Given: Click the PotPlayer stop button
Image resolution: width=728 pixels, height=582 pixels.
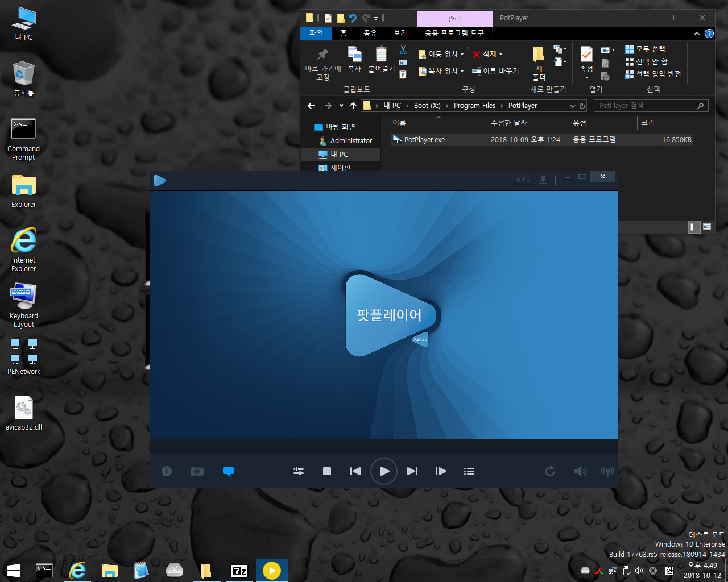Looking at the screenshot, I should click(327, 471).
